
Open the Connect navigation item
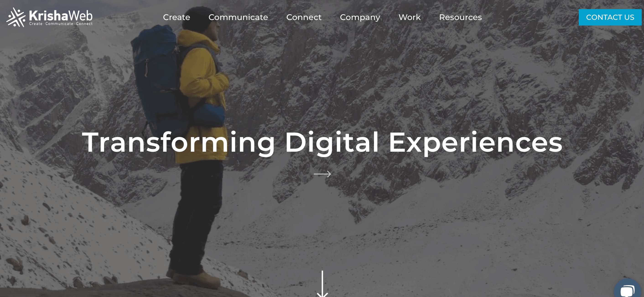click(304, 17)
